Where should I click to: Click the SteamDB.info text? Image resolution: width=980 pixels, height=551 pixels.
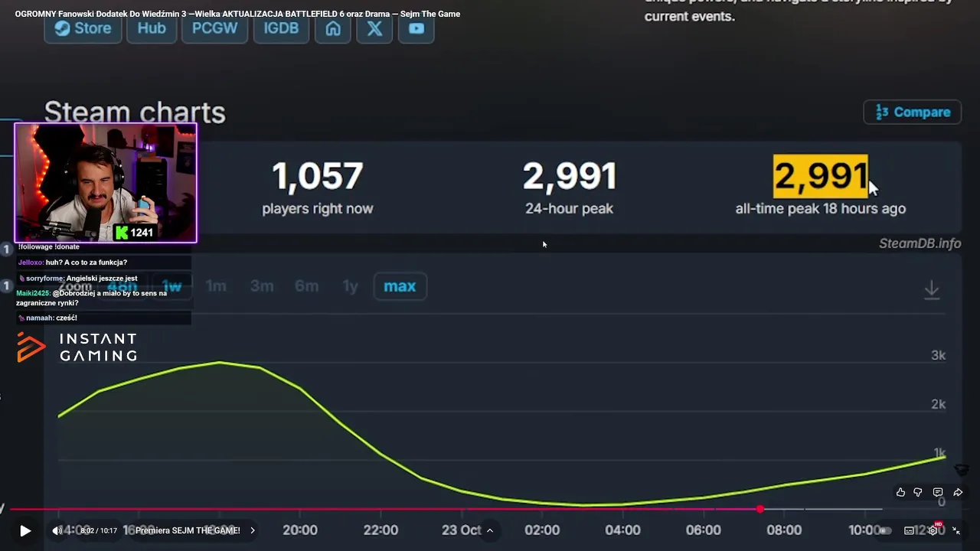[x=920, y=243]
